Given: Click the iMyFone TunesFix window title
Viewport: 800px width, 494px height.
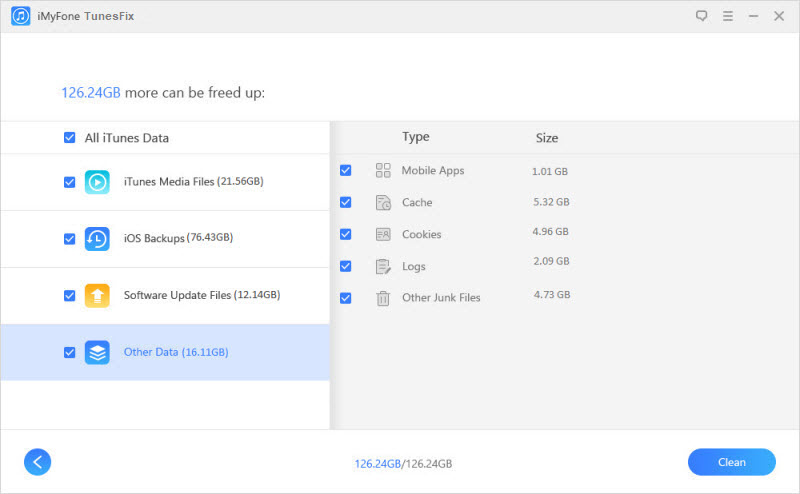Looking at the screenshot, I should tap(85, 16).
